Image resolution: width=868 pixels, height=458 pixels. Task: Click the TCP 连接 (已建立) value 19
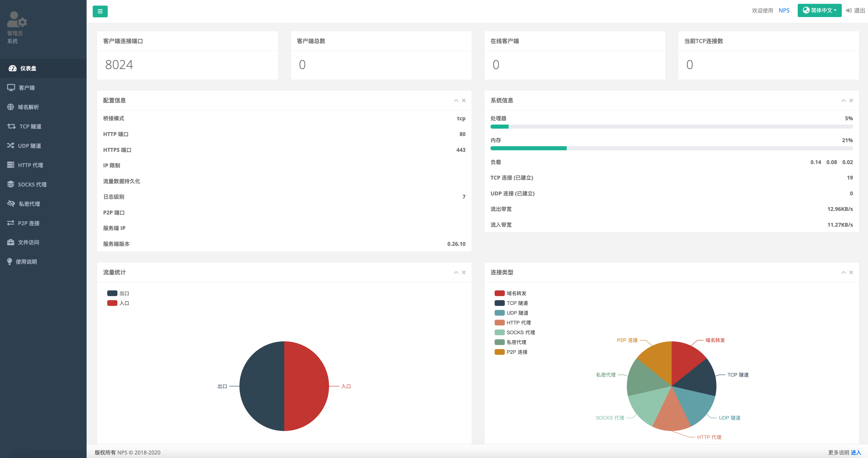tap(850, 178)
